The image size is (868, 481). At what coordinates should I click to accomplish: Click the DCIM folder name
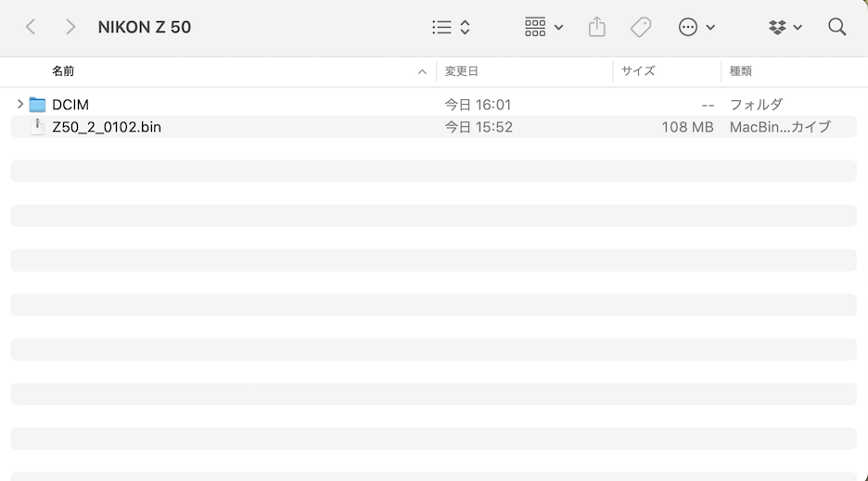(x=70, y=105)
